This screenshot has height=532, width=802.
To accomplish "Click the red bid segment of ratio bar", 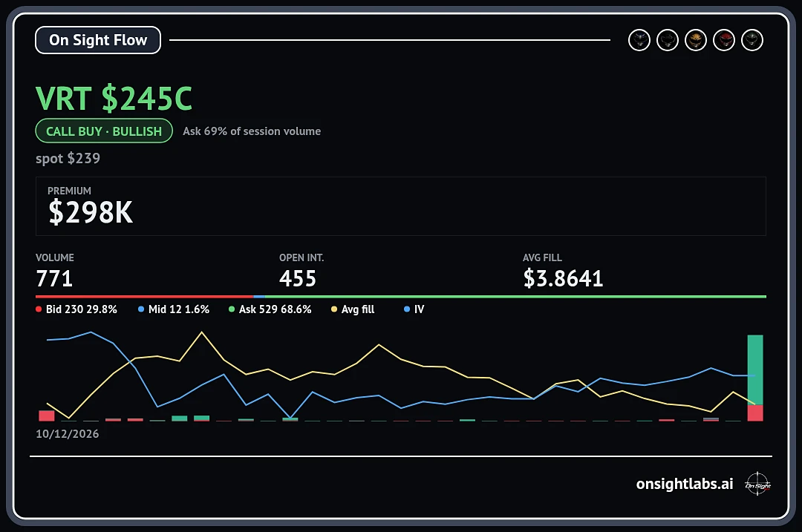I will [144, 296].
